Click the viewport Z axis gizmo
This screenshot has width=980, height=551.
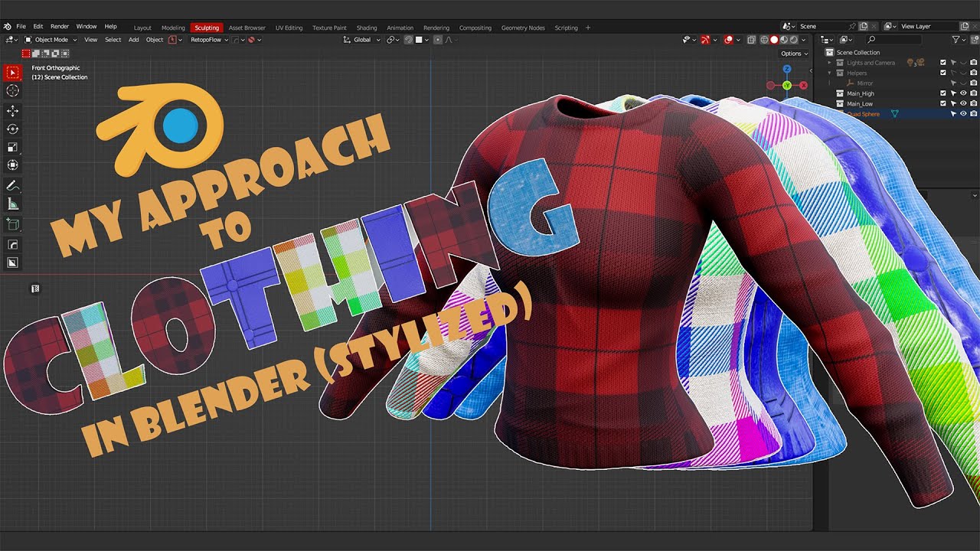click(x=787, y=70)
